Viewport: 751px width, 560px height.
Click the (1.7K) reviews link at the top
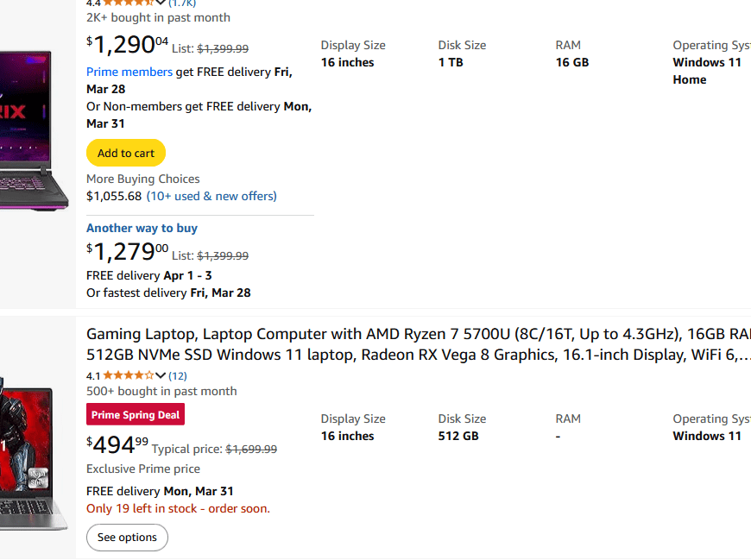(181, 3)
